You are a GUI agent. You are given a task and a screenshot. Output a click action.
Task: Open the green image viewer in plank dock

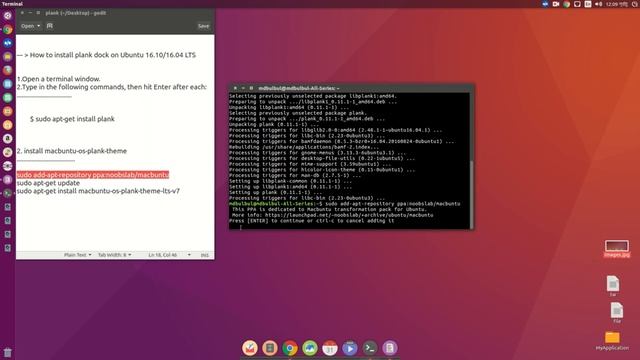(x=310, y=348)
